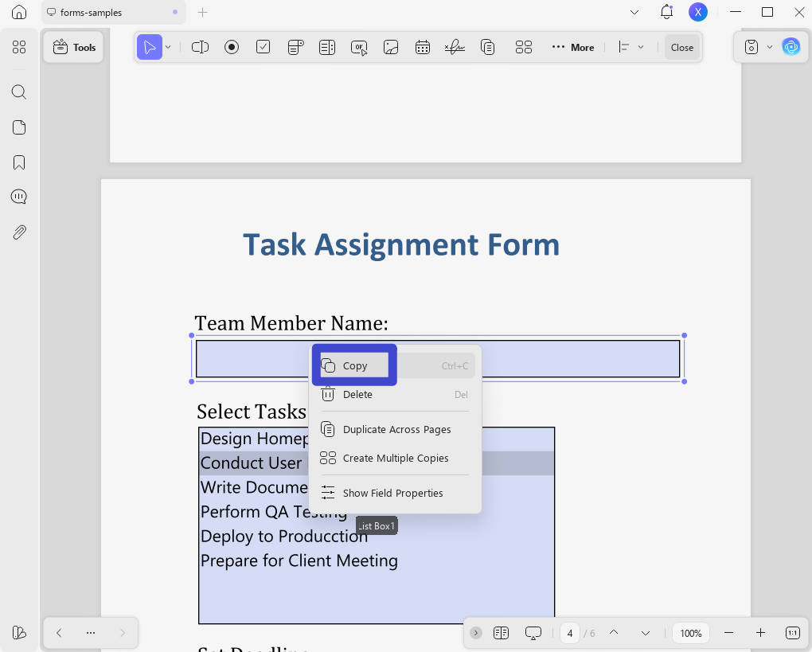Open the thumbnails grid sidebar icon
The width and height of the screenshot is (812, 652).
19,47
